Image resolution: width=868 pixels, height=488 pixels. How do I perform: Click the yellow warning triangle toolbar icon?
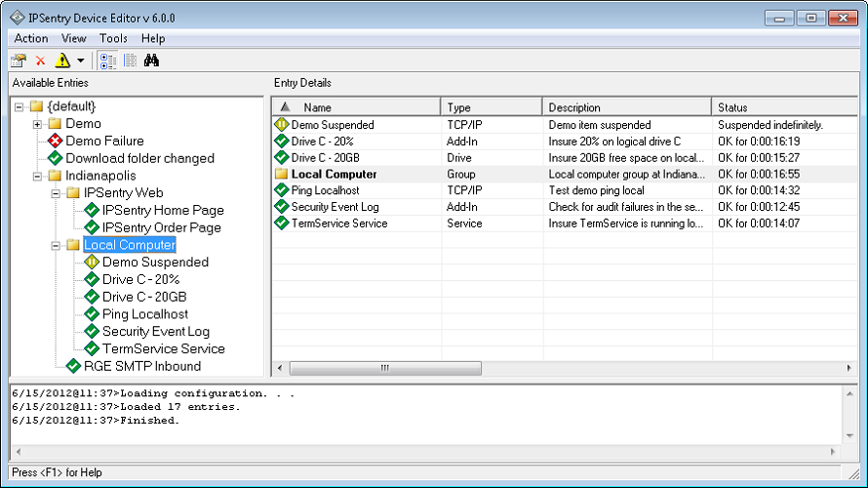(62, 61)
